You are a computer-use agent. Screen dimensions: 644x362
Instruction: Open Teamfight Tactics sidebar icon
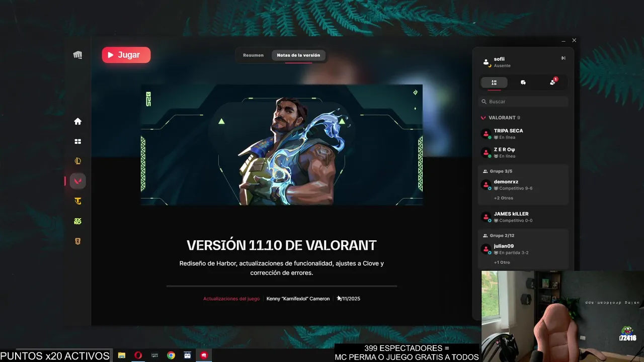77,201
